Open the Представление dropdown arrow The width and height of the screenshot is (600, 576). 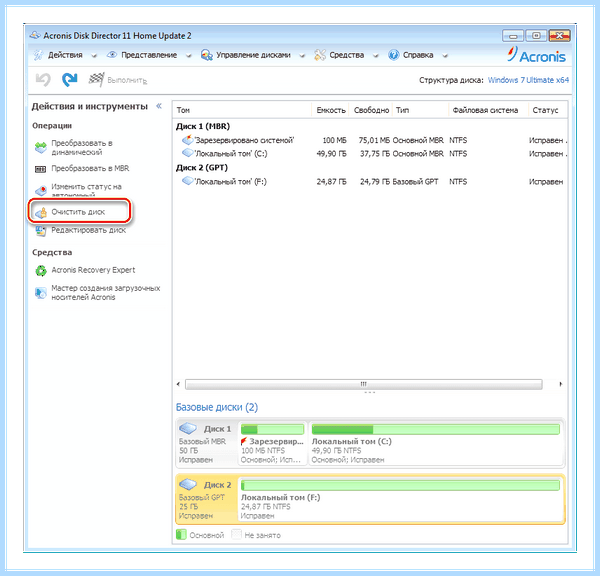click(188, 56)
